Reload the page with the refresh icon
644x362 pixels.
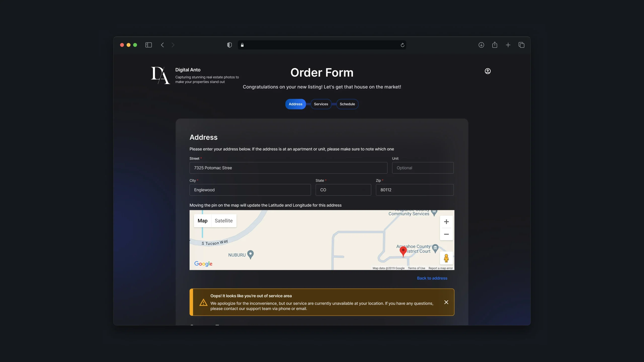click(x=403, y=45)
